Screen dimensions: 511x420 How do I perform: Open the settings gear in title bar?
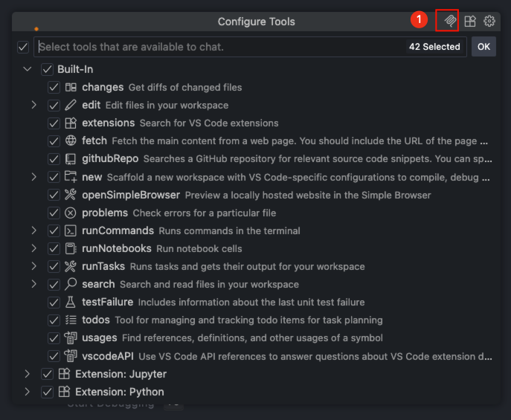(489, 22)
